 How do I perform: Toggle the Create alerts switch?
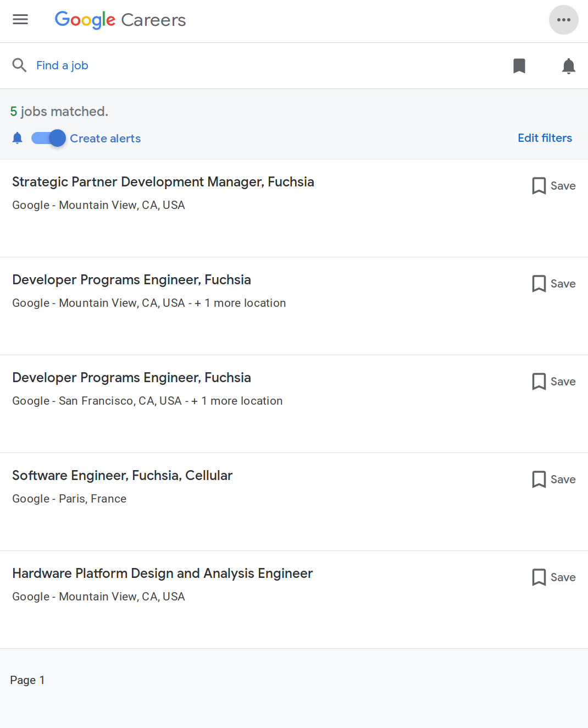click(48, 138)
